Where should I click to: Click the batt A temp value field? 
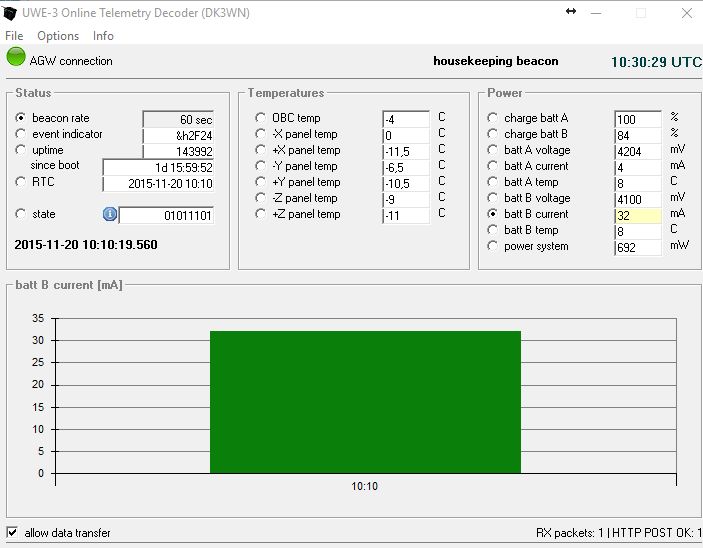[638, 183]
